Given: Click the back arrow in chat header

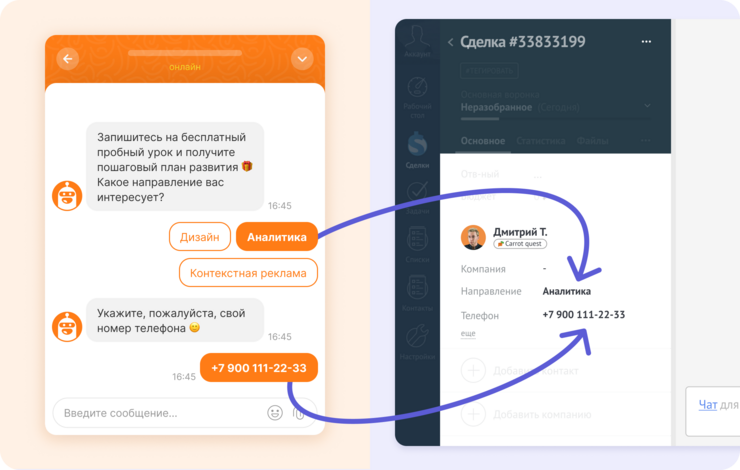Looking at the screenshot, I should click(68, 59).
